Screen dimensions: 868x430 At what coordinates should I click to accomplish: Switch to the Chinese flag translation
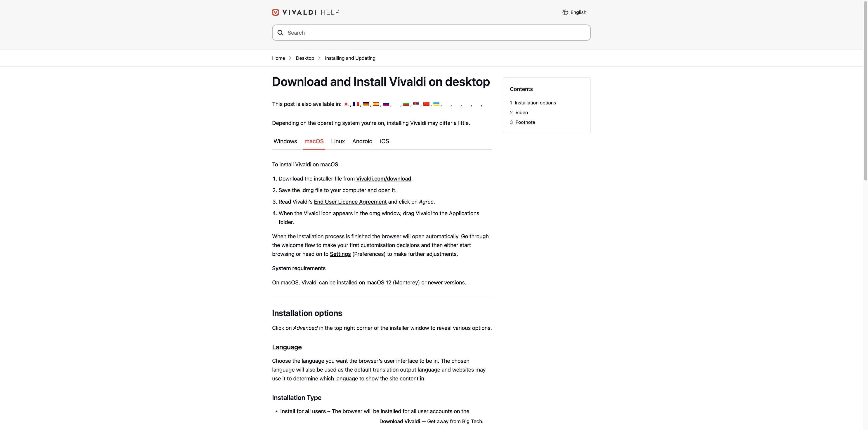coord(426,104)
